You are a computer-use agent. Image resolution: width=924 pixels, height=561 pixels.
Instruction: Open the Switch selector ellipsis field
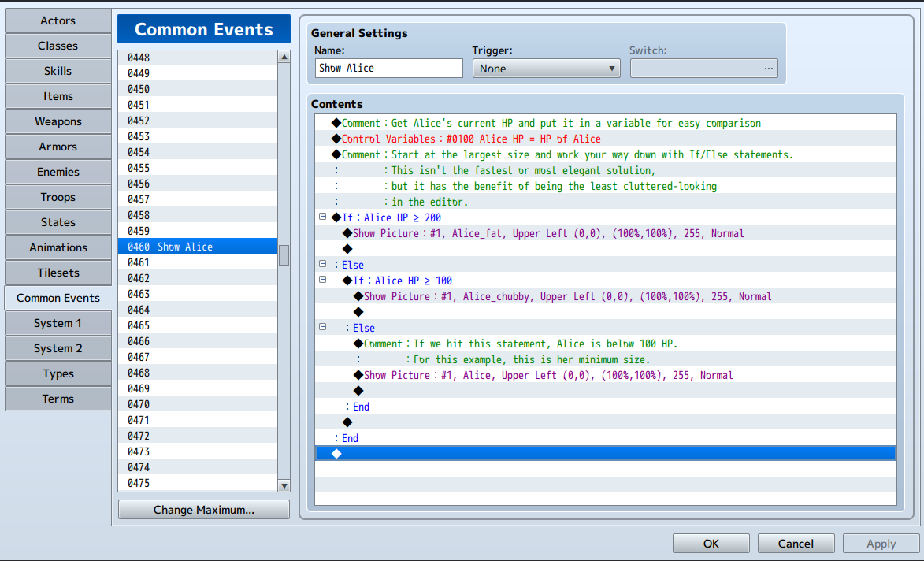(704, 69)
